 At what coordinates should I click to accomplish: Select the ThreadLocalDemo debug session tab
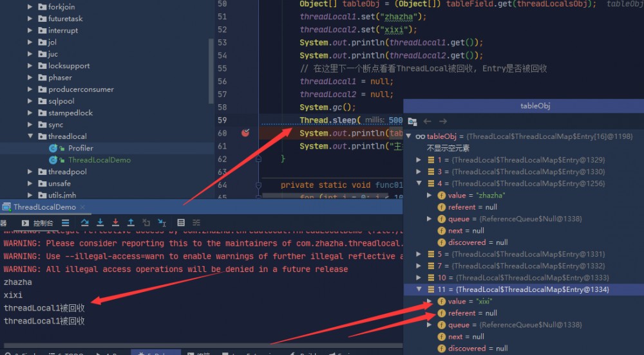pos(44,207)
